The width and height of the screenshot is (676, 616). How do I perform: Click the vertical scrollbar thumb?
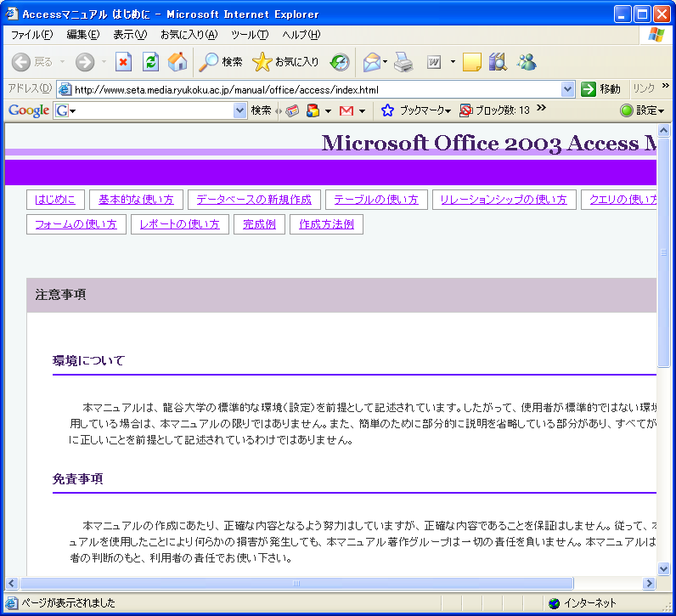pyautogui.click(x=663, y=252)
